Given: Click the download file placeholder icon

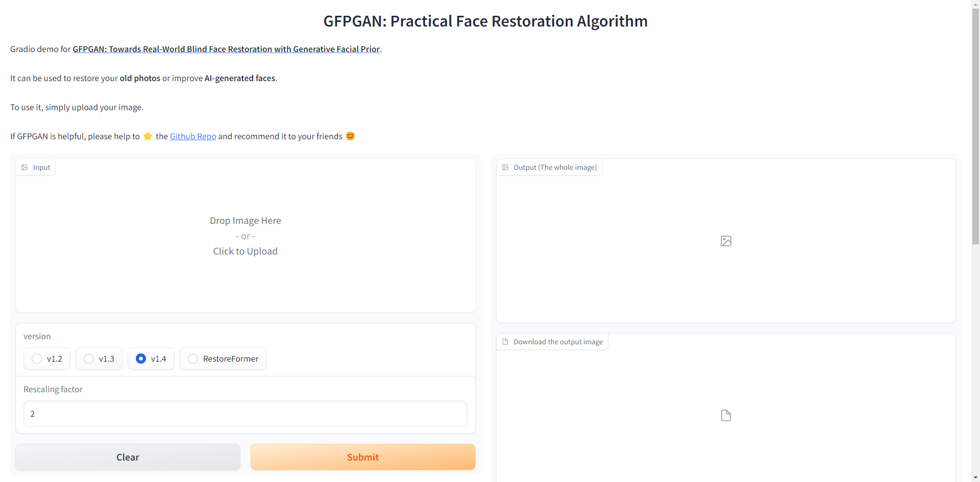Looking at the screenshot, I should (x=726, y=415).
